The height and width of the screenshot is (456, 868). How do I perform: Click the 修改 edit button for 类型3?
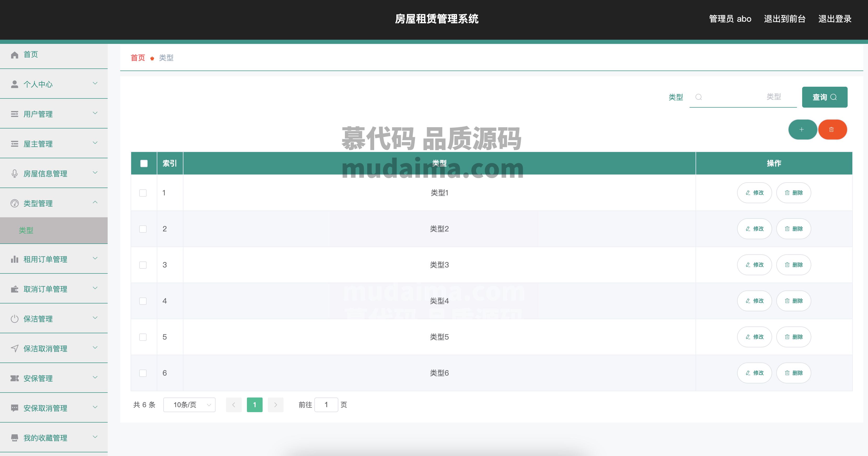pyautogui.click(x=754, y=265)
